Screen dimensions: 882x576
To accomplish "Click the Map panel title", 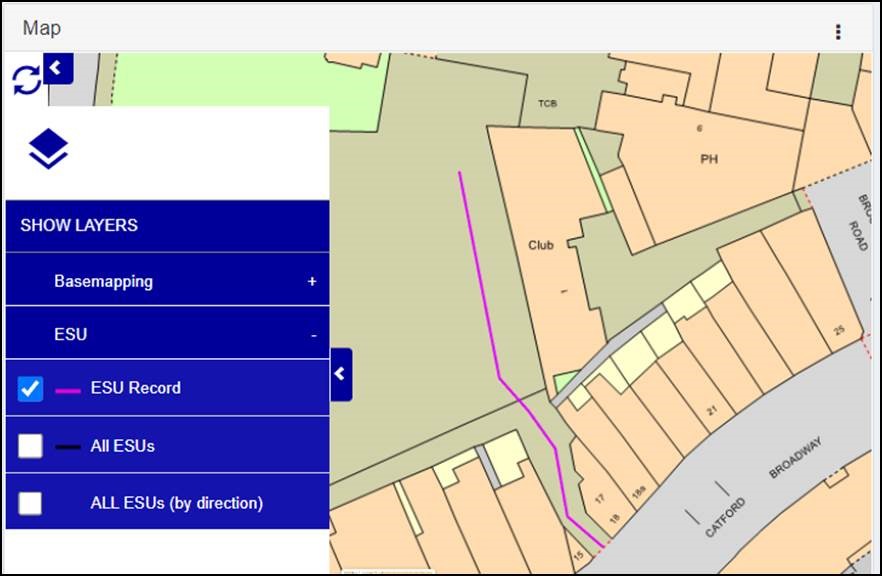I will click(42, 28).
